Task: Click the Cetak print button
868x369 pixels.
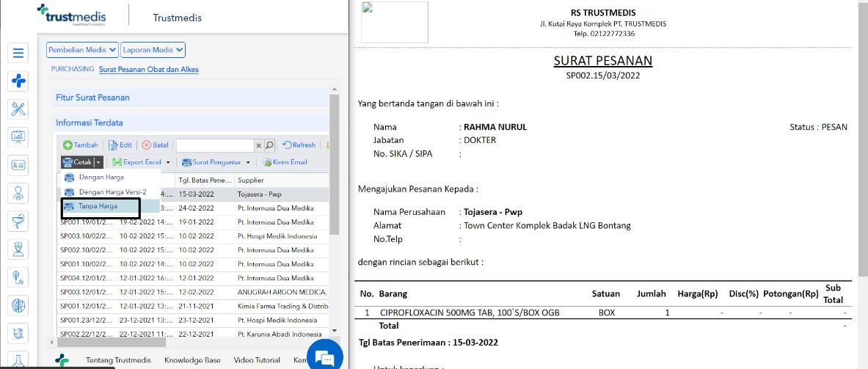Action: coord(77,162)
